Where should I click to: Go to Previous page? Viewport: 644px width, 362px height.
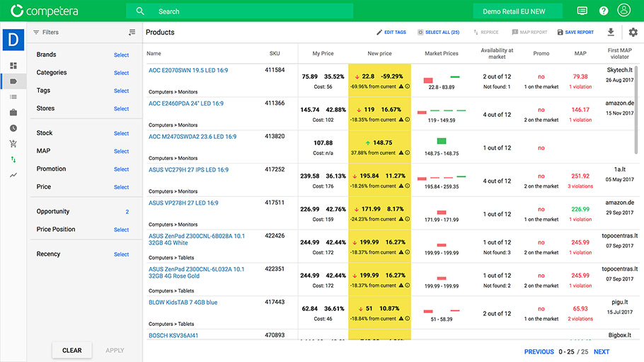point(539,351)
